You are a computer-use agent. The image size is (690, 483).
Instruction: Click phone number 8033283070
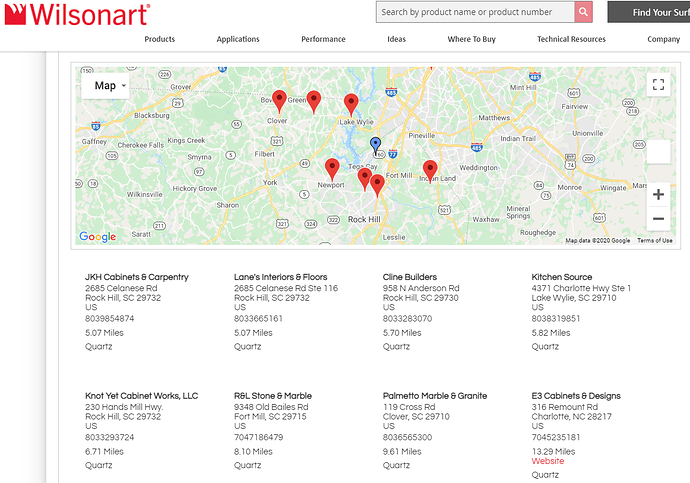coord(407,318)
